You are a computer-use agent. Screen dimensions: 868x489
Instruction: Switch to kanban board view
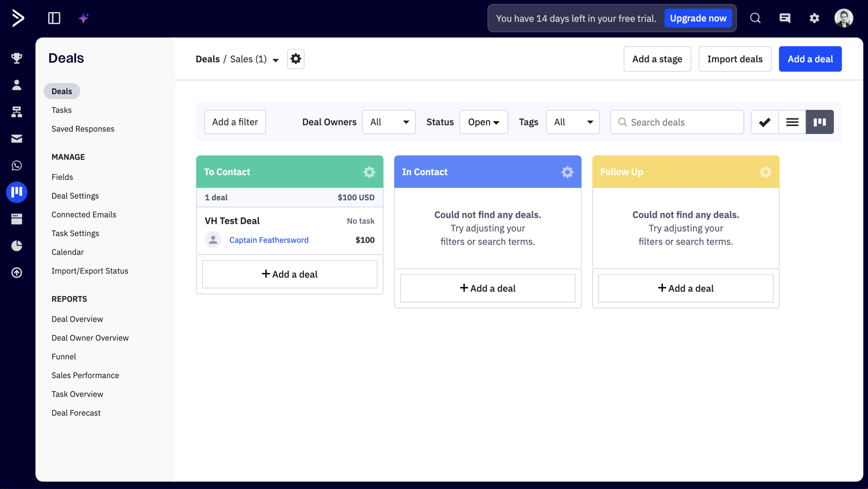point(820,122)
